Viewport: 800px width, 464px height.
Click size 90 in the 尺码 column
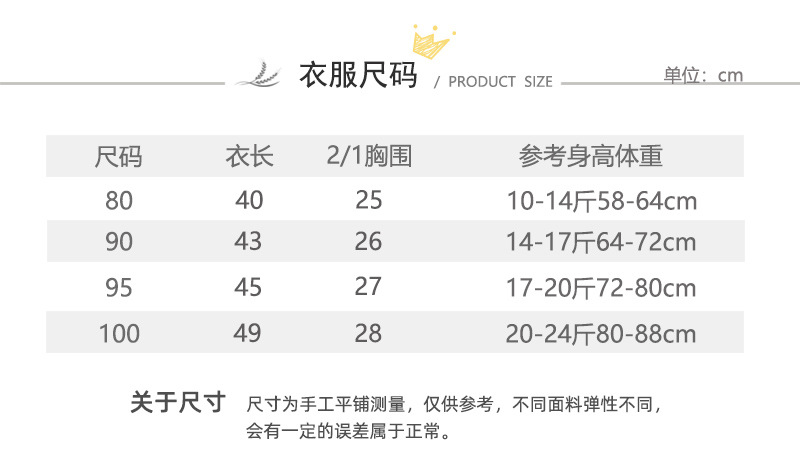pos(119,243)
